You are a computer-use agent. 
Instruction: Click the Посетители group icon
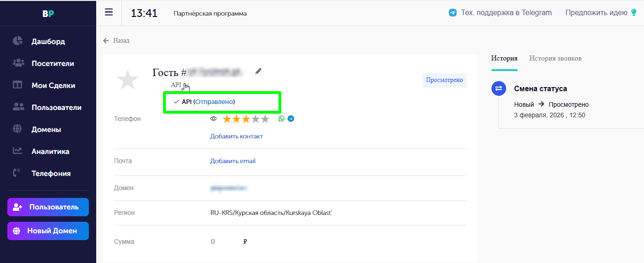(18, 63)
